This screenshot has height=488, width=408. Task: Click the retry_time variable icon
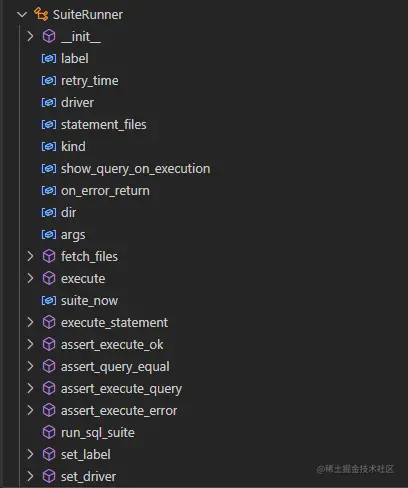pyautogui.click(x=49, y=81)
